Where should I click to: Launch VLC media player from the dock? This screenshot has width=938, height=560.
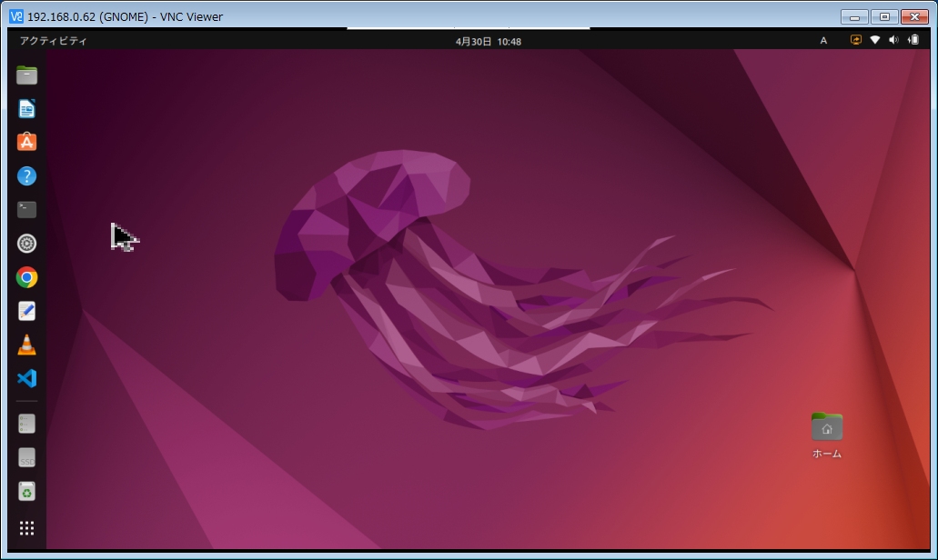27,345
